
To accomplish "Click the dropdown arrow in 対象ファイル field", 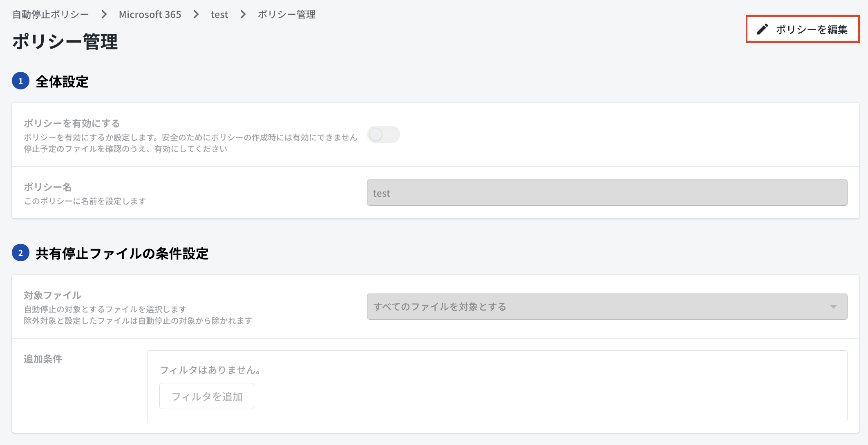I will click(x=833, y=307).
